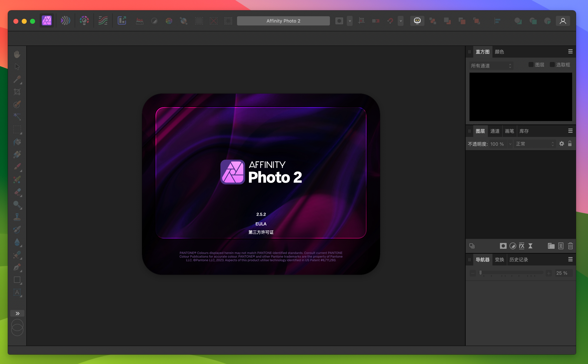Expand the 所有通道 channel dropdown

491,66
